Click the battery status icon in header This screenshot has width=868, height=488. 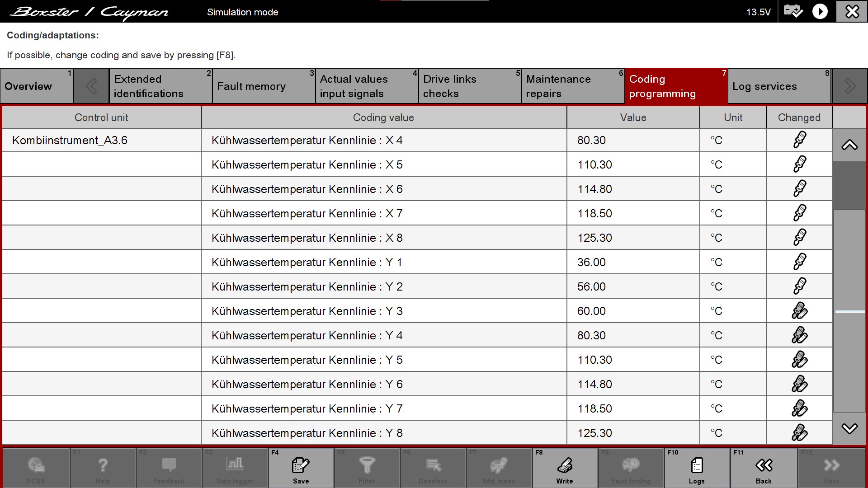pos(793,11)
